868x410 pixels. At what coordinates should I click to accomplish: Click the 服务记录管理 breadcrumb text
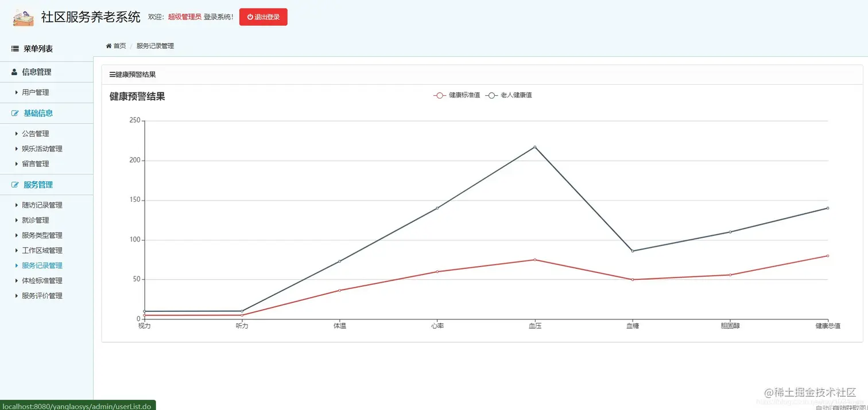[x=155, y=46]
